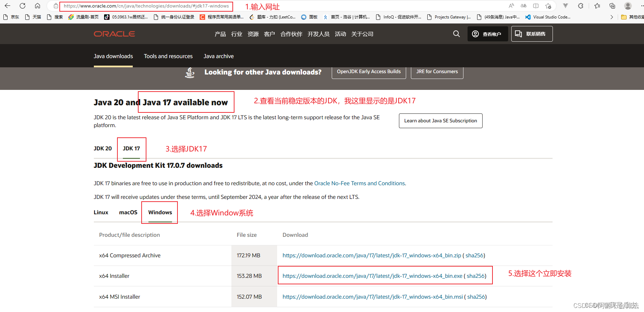Open the 流量刷-首页 bookmark
Image resolution: width=644 pixels, height=312 pixels.
click(x=84, y=17)
